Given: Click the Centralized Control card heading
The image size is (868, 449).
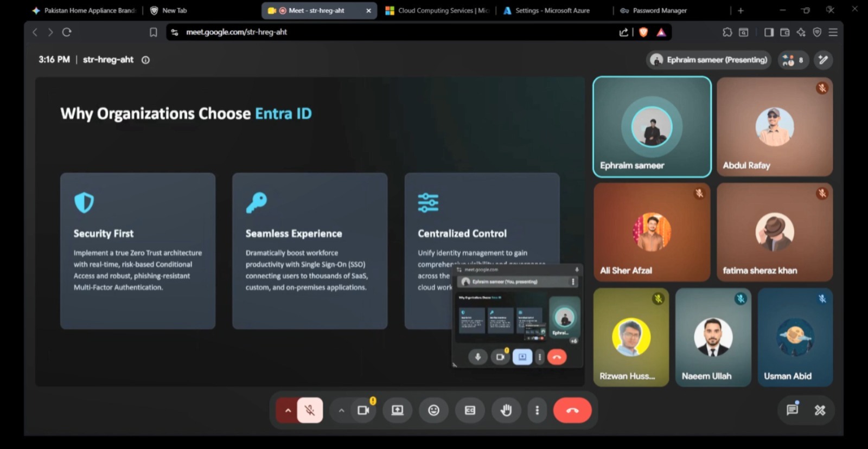Looking at the screenshot, I should click(462, 234).
